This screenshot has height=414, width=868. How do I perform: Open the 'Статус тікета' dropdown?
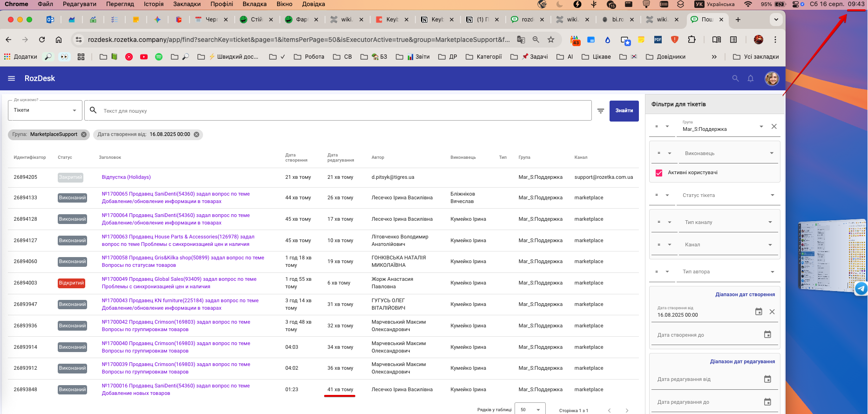pos(728,195)
